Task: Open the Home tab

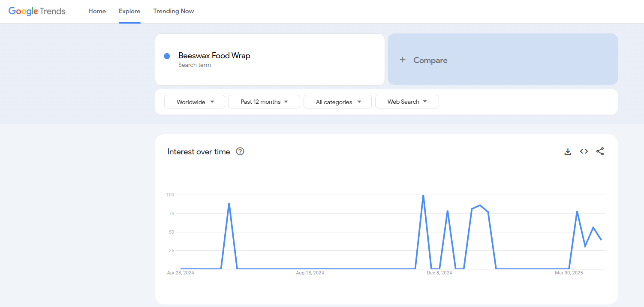Action: (97, 11)
